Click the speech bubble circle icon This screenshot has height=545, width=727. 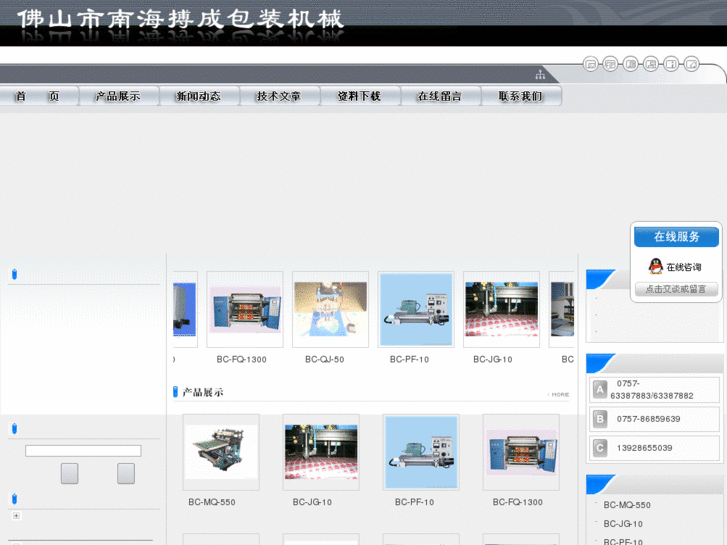[611, 64]
